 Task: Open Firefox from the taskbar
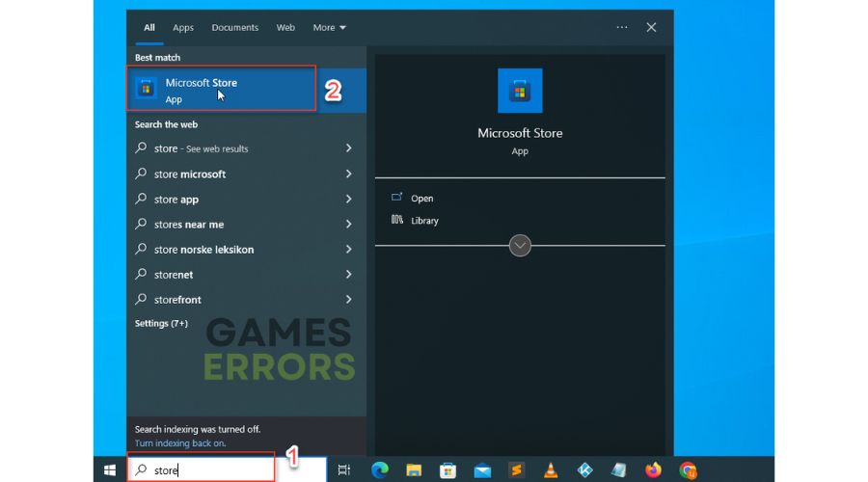[x=653, y=469]
